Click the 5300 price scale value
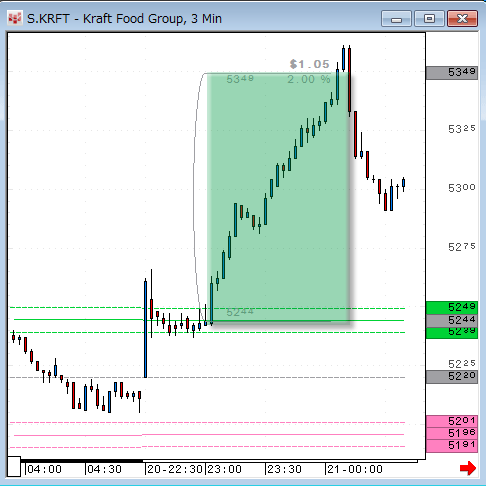The image size is (486, 486). tap(461, 188)
